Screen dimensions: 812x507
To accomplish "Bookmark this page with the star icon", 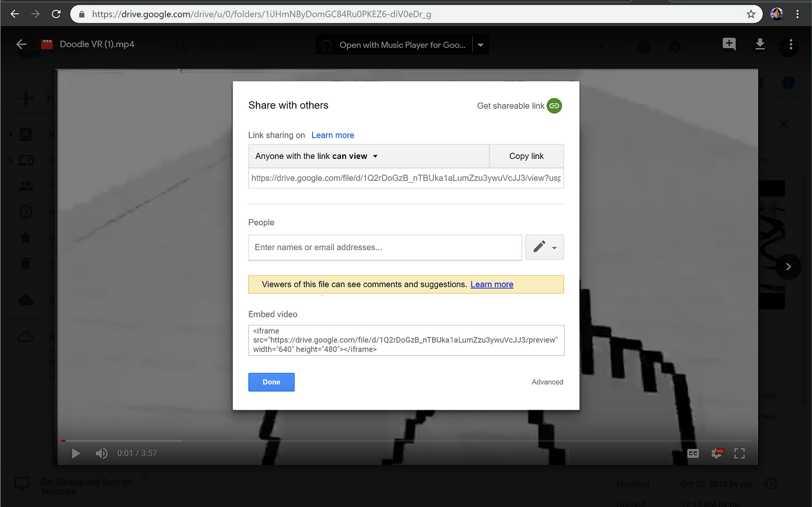I will click(x=751, y=14).
